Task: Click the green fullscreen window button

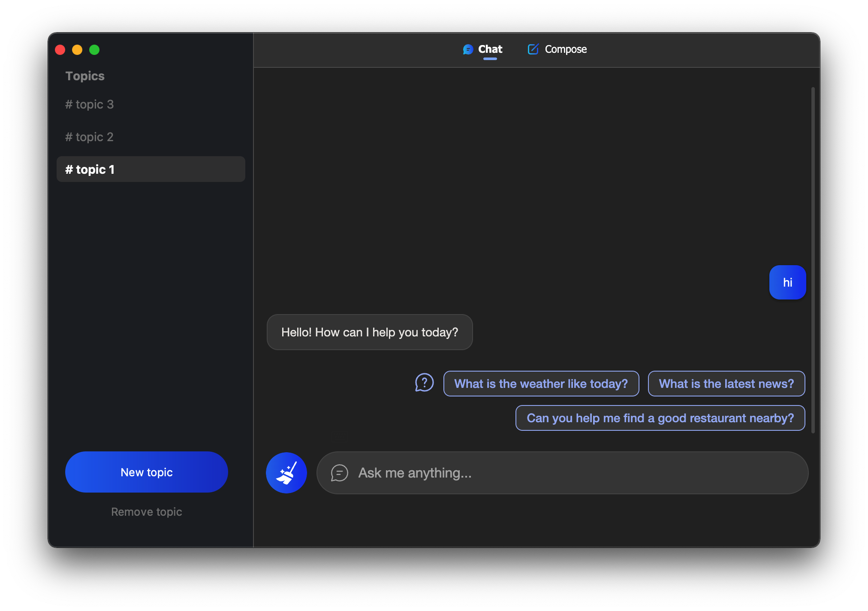Action: 94,50
